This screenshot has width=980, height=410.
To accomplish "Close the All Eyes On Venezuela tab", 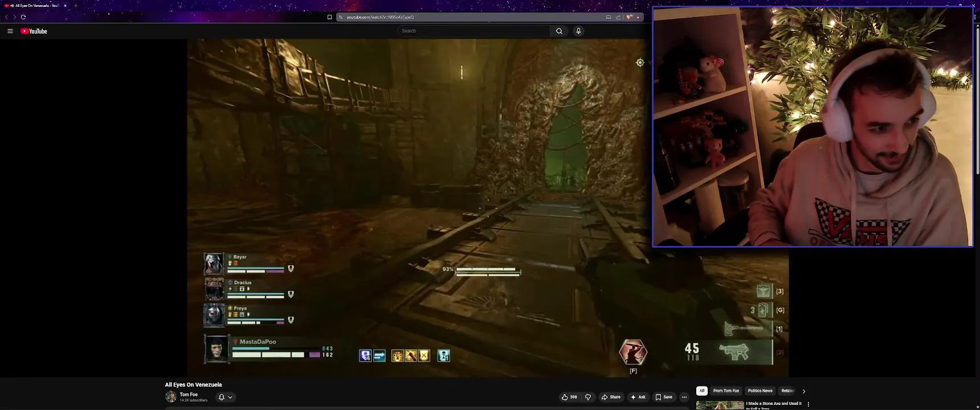I will click(x=65, y=6).
